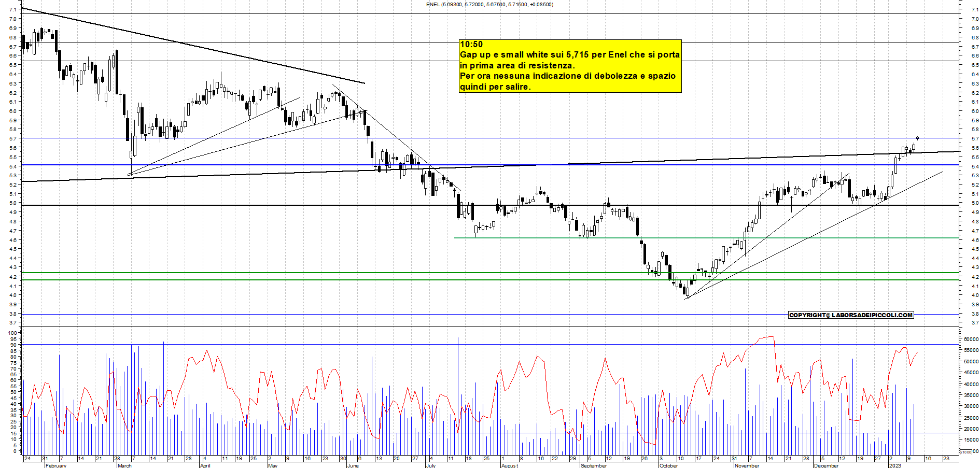980x468 pixels.
Task: Click the line 'in prima area di resistenza.'
Action: click(x=517, y=65)
